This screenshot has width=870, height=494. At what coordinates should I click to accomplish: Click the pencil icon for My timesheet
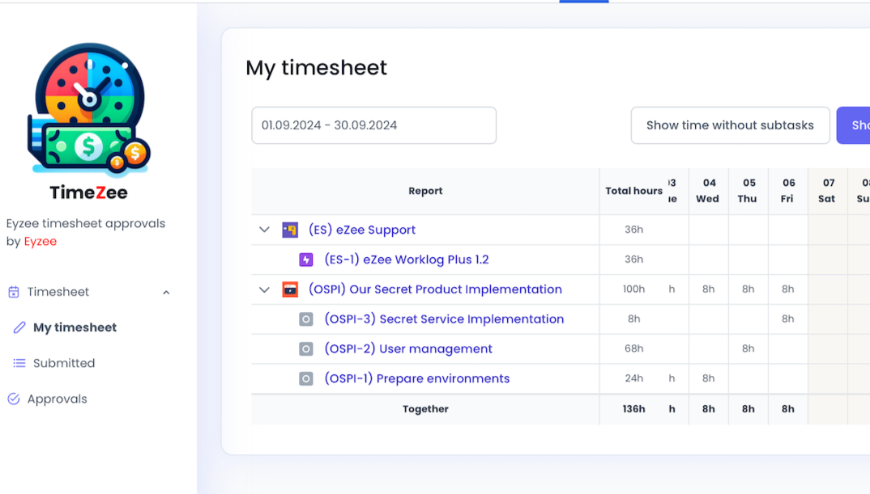click(x=19, y=327)
